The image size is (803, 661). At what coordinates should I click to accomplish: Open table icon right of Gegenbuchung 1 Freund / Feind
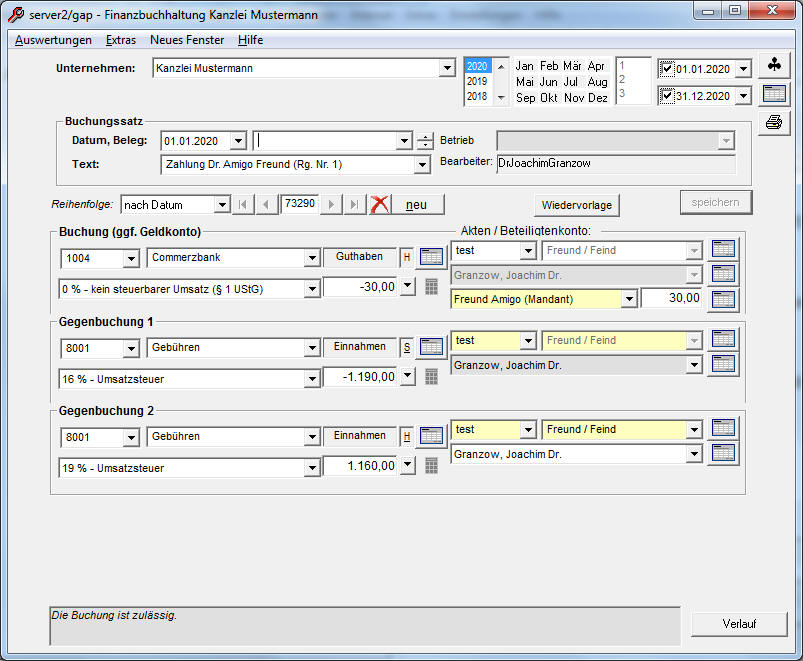tap(723, 339)
